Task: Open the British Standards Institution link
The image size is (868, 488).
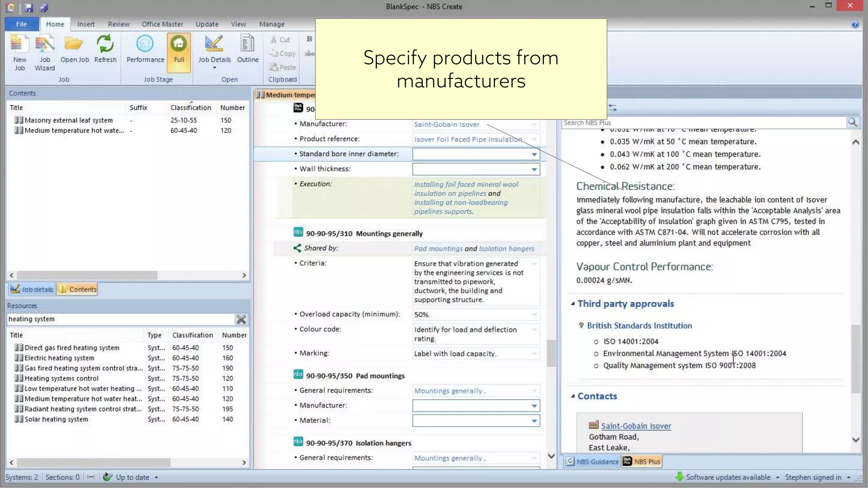Action: click(x=639, y=326)
